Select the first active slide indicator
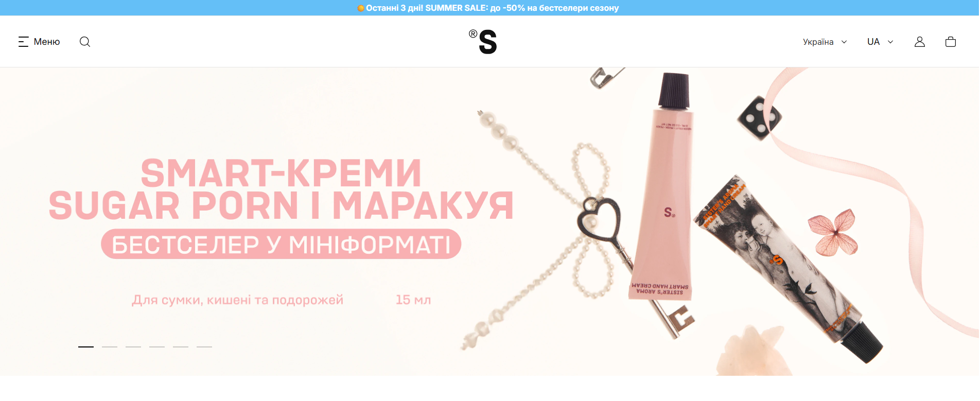 click(x=86, y=347)
